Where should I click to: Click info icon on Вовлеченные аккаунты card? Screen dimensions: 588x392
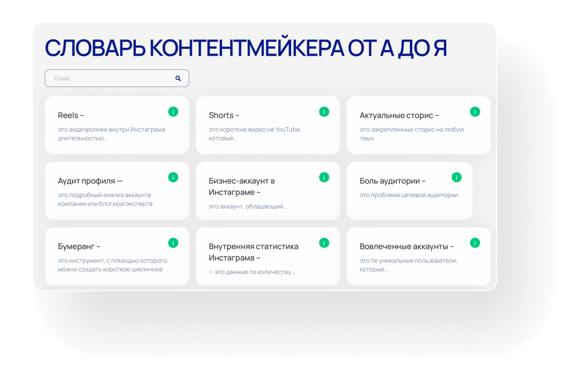point(475,243)
